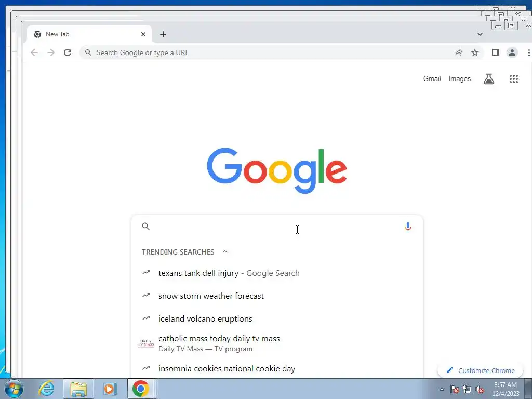Click inside the Google search input field
The image size is (532, 399).
[x=276, y=227]
